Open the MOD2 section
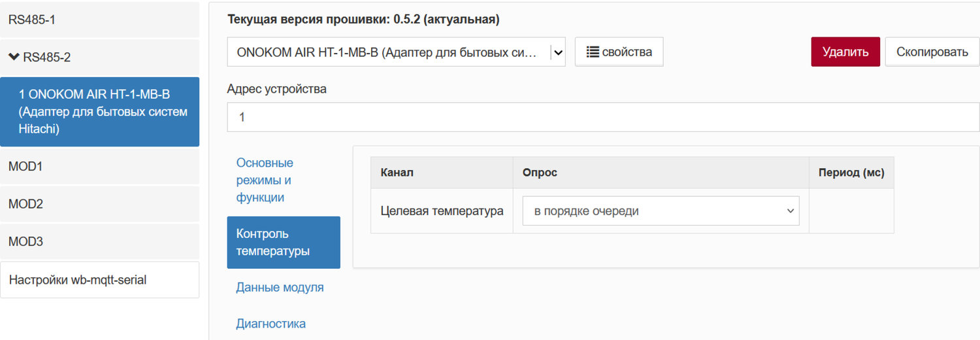Image resolution: width=980 pixels, height=340 pixels. (x=99, y=204)
